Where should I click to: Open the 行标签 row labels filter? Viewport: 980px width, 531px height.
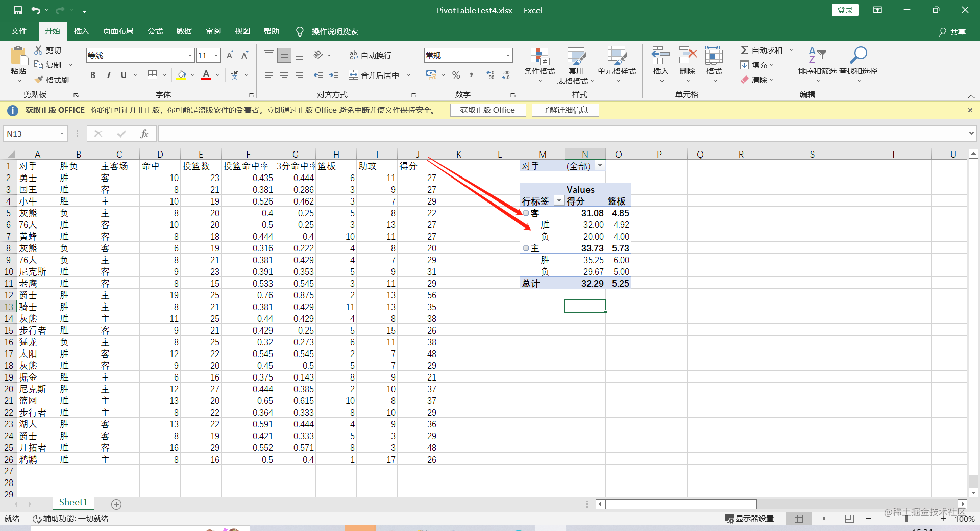[560, 200]
